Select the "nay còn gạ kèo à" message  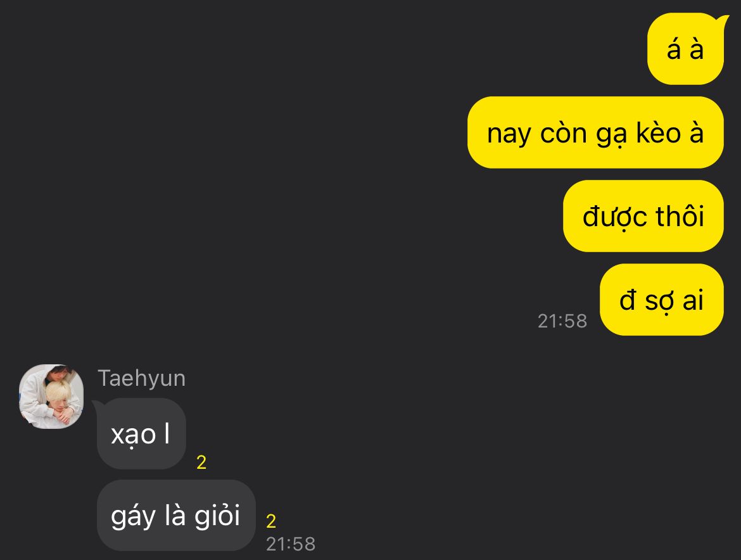[x=595, y=133]
